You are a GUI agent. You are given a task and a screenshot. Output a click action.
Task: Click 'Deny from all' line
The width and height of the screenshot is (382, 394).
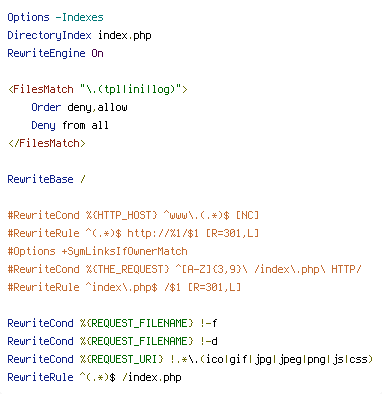[x=70, y=125]
